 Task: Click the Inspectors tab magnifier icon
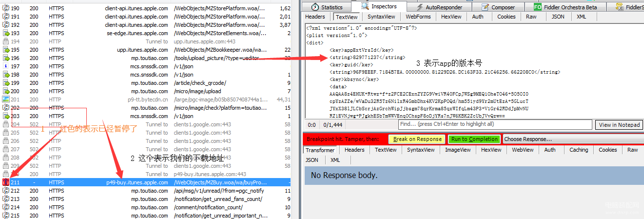365,6
